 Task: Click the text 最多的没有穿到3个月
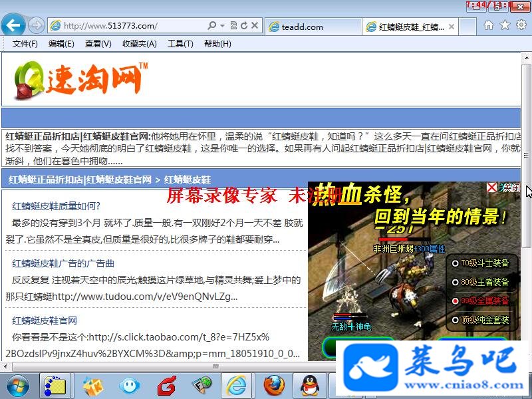[x=57, y=223]
